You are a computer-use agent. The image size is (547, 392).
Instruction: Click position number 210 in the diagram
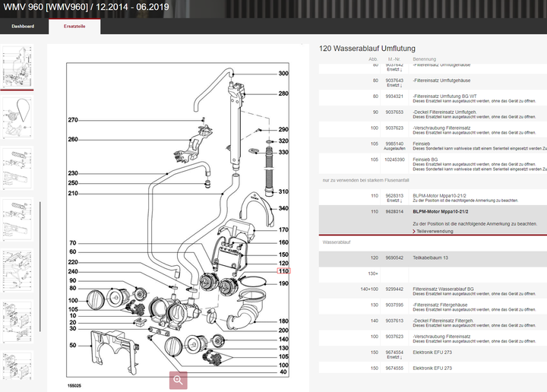click(x=73, y=193)
